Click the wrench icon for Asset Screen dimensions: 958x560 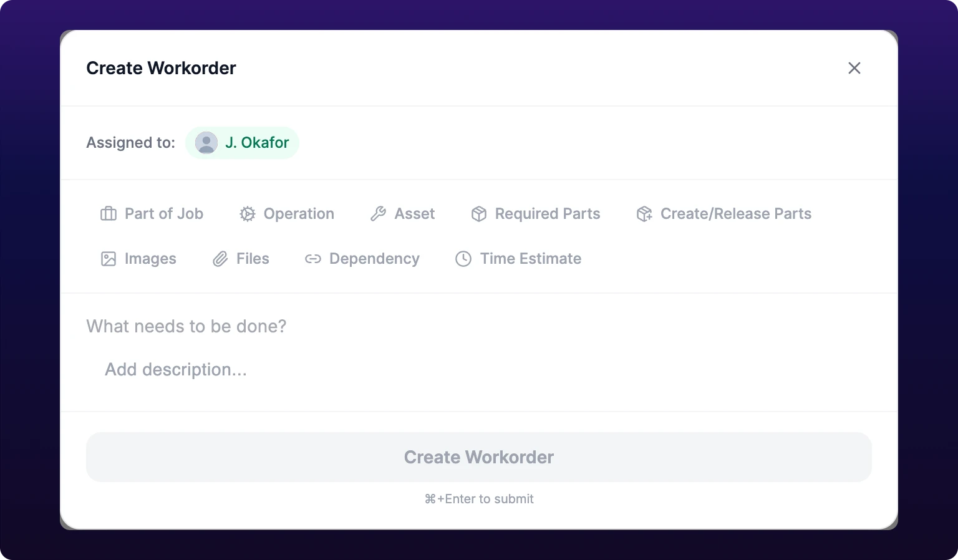pos(378,214)
